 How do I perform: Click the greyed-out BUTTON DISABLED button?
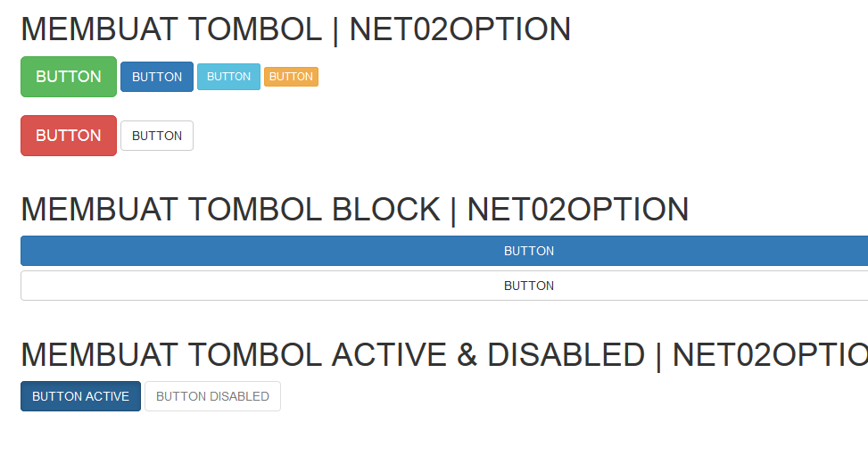coord(212,396)
